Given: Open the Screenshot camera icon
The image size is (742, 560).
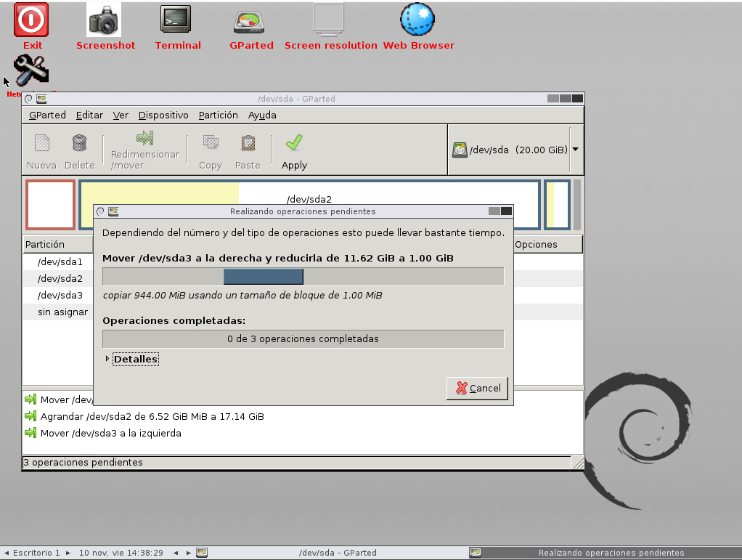Looking at the screenshot, I should click(x=104, y=20).
